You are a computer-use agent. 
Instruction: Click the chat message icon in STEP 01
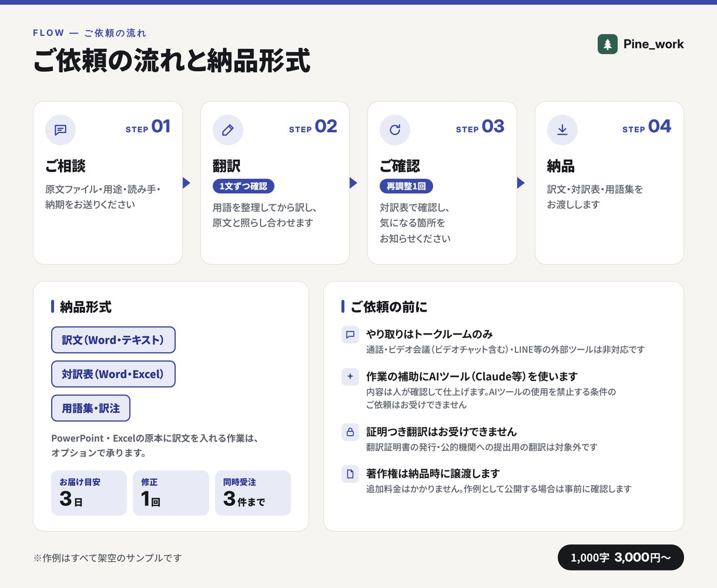tap(61, 130)
